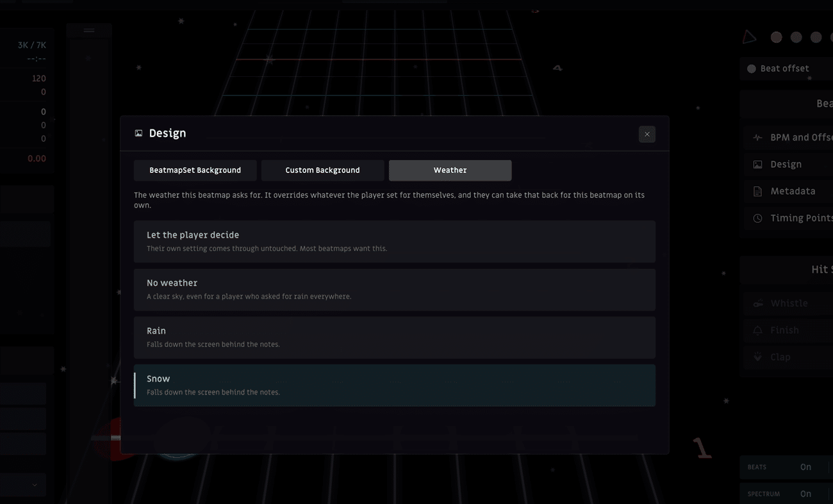Switch to the Custom Background tab
The image size is (833, 504).
[322, 170]
